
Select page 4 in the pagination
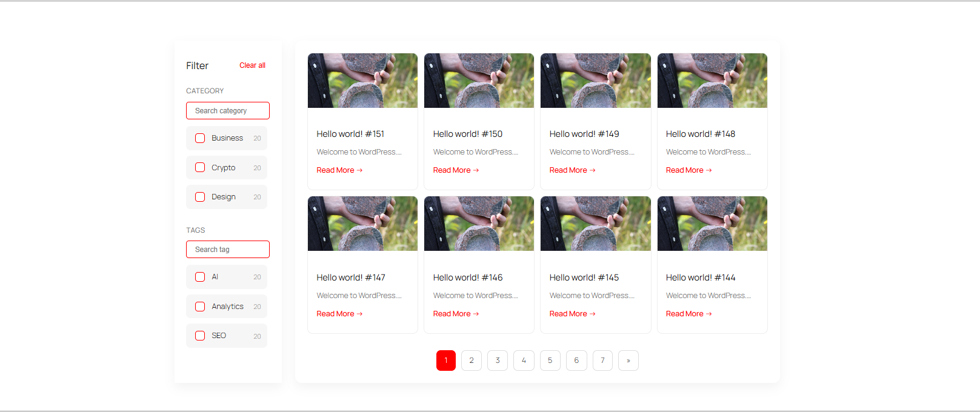click(x=524, y=360)
